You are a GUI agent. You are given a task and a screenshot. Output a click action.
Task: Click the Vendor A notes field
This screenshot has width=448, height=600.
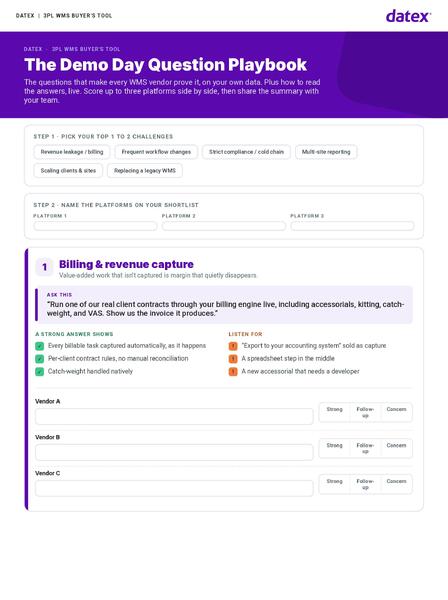coord(174,416)
